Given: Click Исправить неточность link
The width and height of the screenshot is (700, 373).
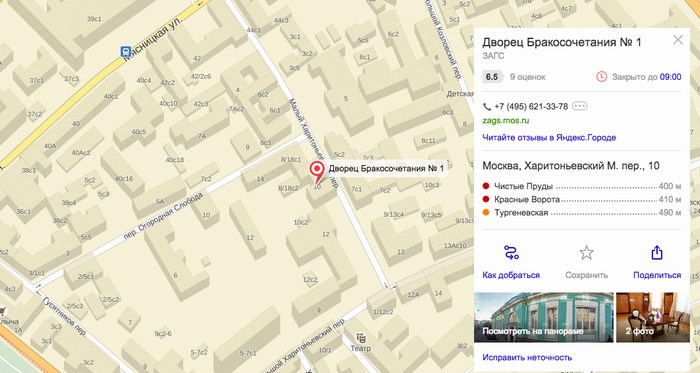Looking at the screenshot, I should (x=527, y=357).
